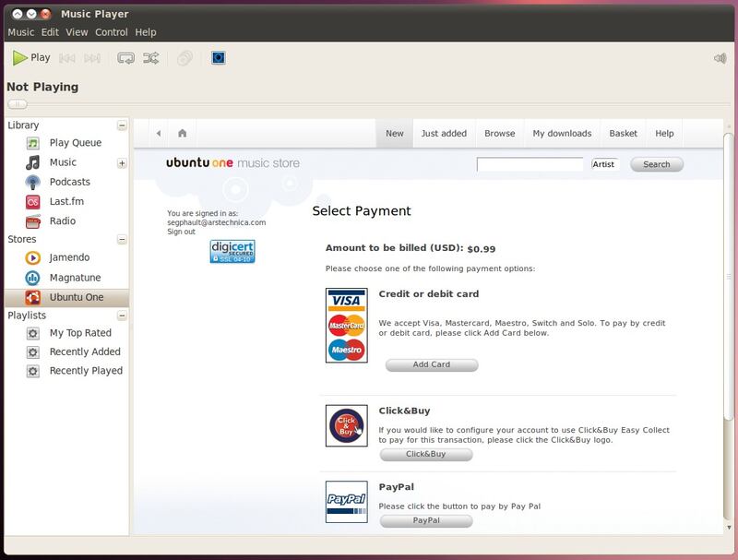The width and height of the screenshot is (738, 560).
Task: Click the volume speaker icon
Action: click(x=720, y=58)
